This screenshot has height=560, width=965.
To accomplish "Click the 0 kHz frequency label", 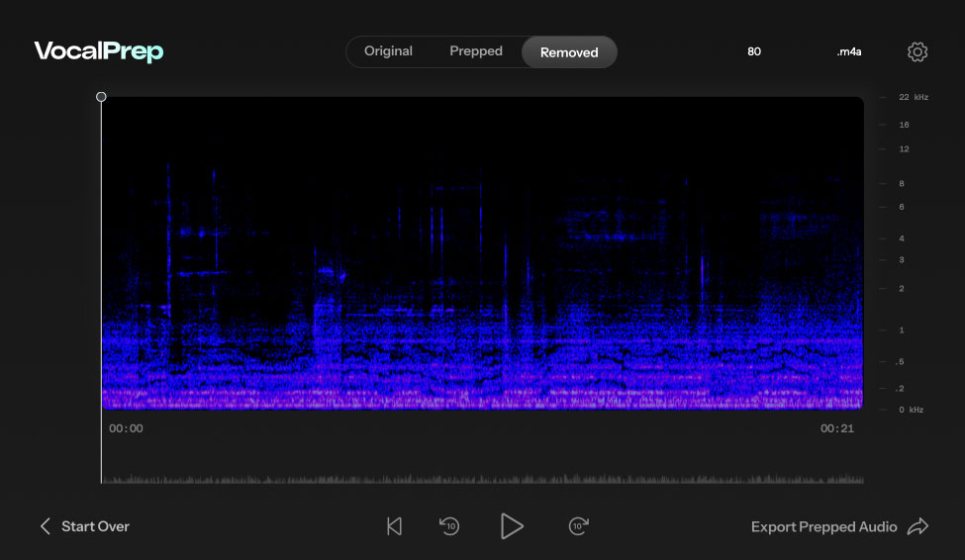I will click(911, 410).
